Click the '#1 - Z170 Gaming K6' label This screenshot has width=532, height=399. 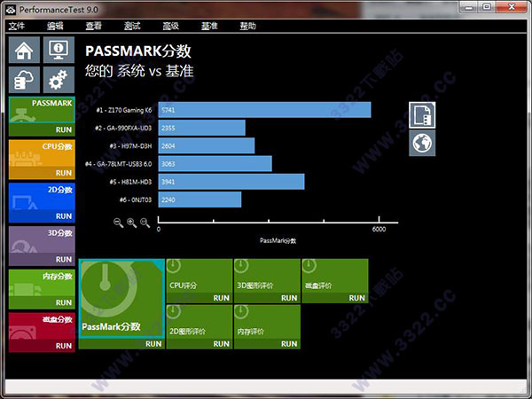(124, 110)
